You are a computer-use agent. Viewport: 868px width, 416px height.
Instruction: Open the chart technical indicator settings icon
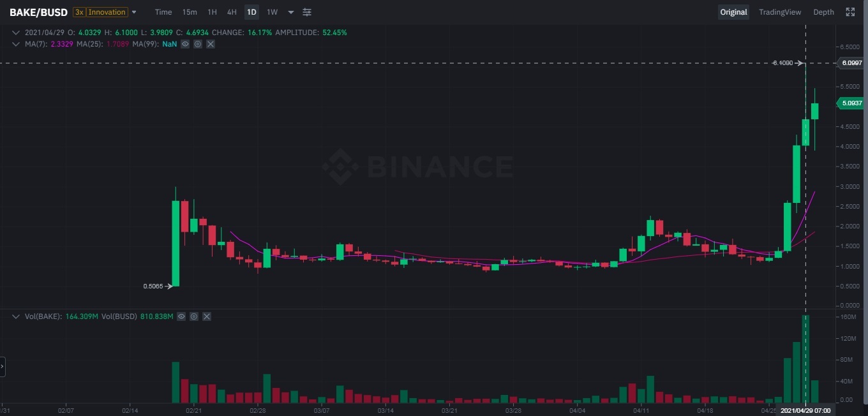tap(307, 12)
